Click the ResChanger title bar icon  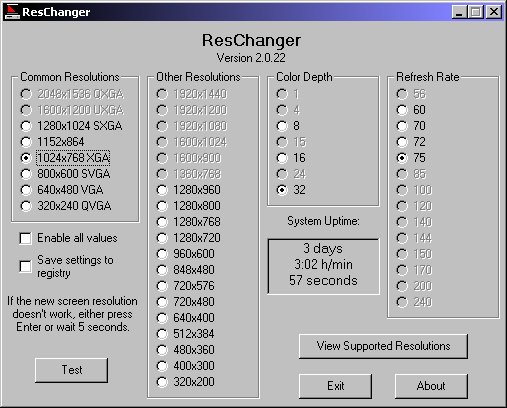[12, 12]
